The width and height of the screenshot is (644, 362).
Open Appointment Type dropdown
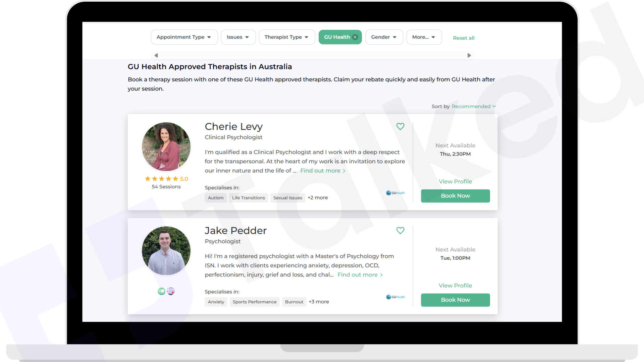click(x=184, y=37)
